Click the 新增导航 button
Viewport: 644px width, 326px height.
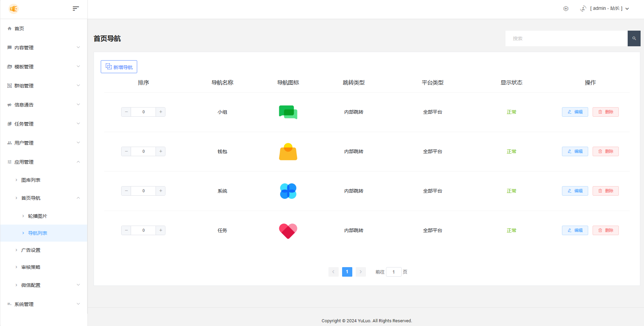click(119, 67)
